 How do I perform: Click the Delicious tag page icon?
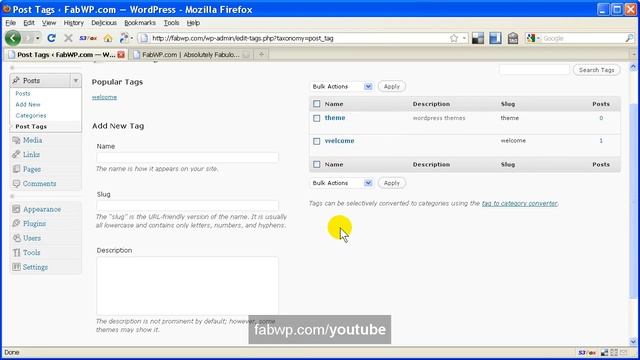[513, 38]
